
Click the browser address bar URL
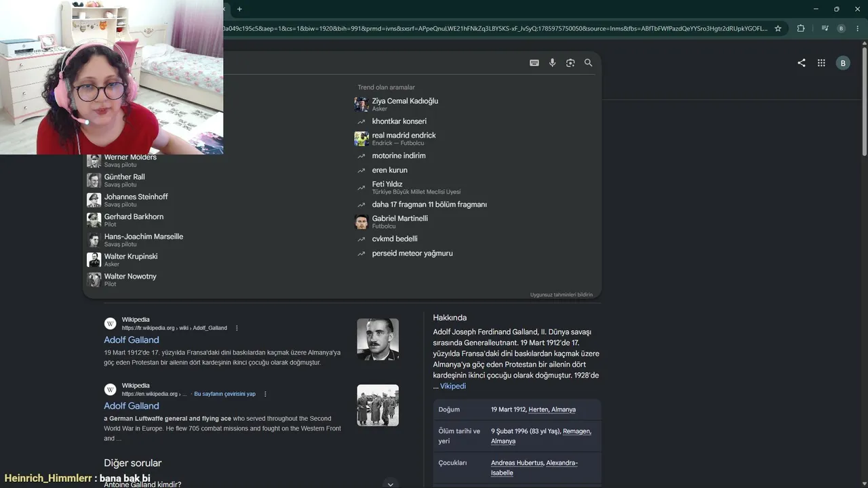coord(495,28)
